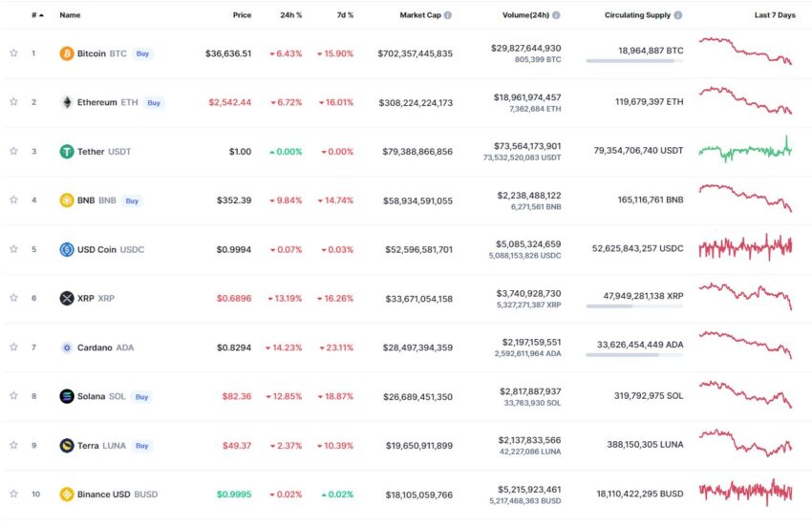Add Tether to watchlist via star

pyautogui.click(x=14, y=151)
